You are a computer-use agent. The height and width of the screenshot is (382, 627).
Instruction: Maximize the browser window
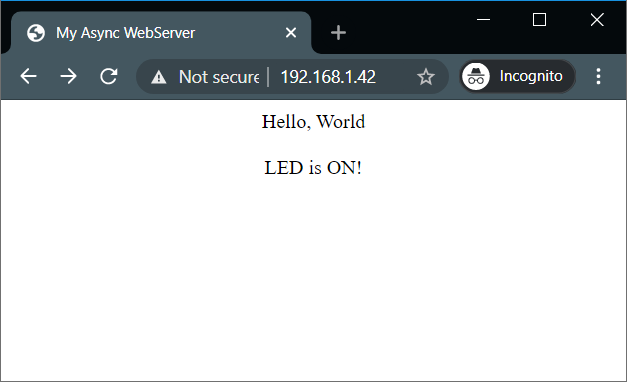tap(539, 19)
